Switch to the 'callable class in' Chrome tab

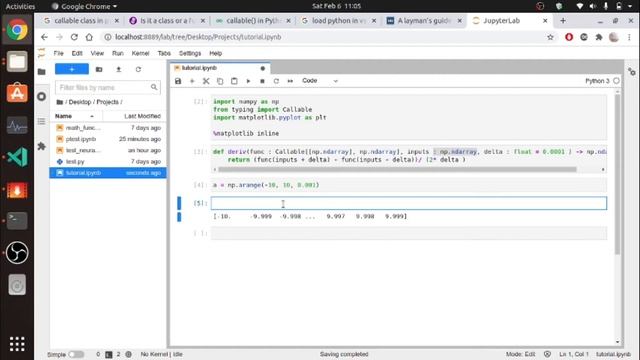click(81, 21)
